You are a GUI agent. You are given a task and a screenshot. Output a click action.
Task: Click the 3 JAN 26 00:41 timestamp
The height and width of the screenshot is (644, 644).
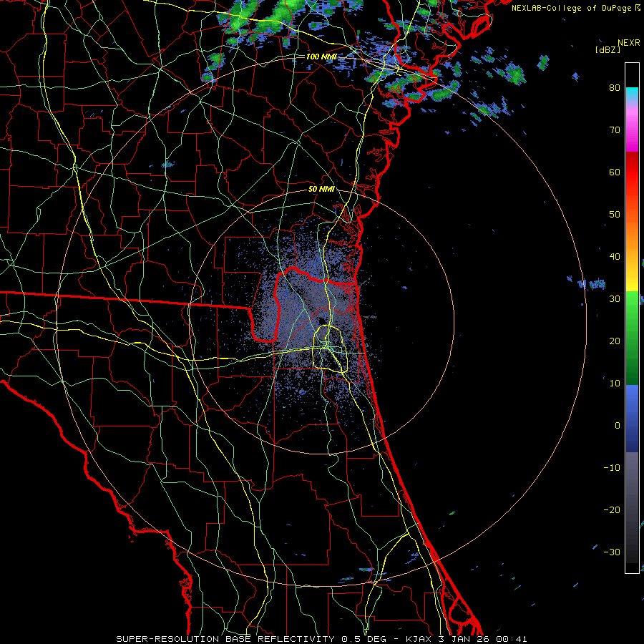(x=482, y=639)
